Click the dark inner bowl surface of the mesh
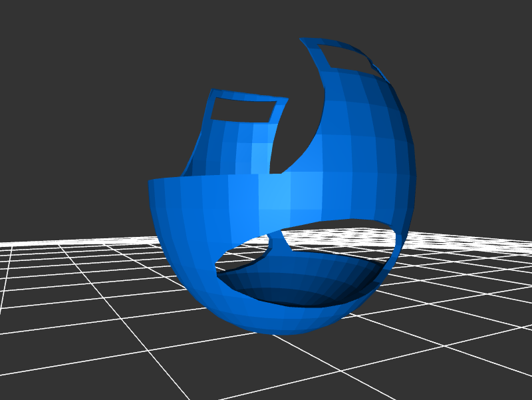This screenshot has width=532, height=400. click(x=313, y=280)
